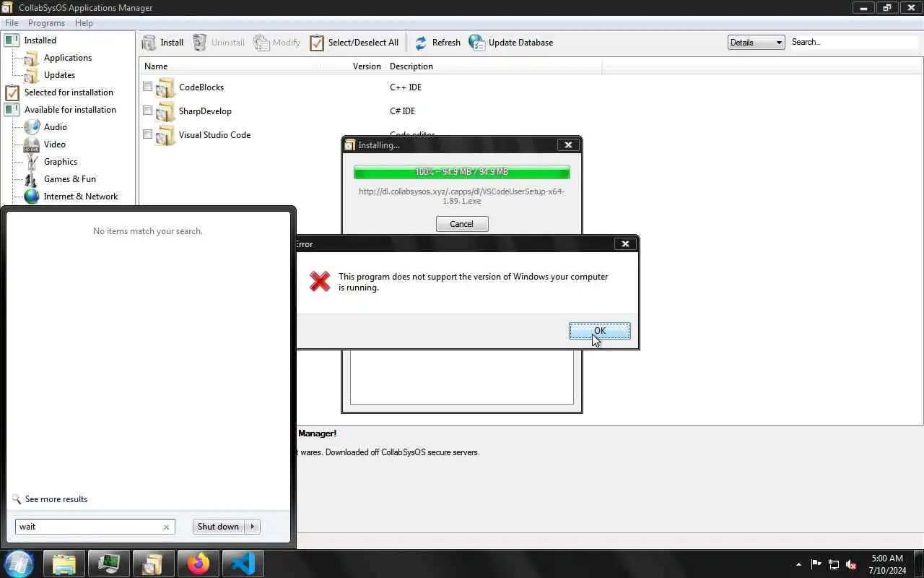This screenshot has height=578, width=924.
Task: Select the Games & Fun icon
Action: [32, 179]
